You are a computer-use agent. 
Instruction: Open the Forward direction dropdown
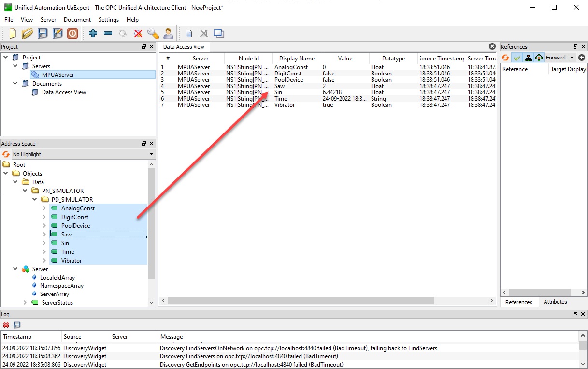click(560, 58)
